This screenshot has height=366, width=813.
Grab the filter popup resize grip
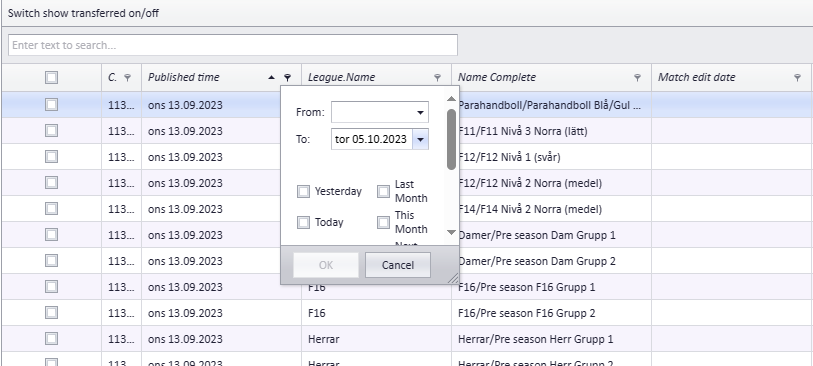(453, 278)
